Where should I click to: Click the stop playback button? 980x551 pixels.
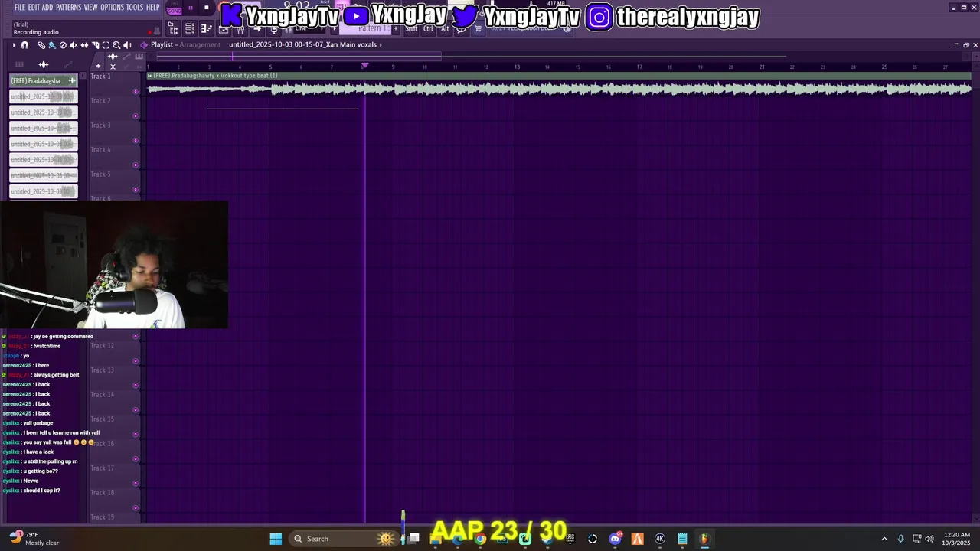point(206,8)
